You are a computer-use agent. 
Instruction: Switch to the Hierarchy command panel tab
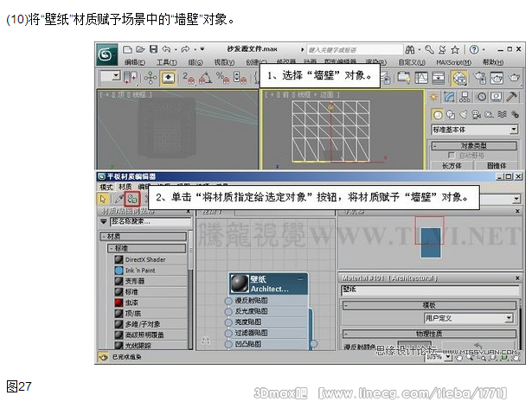pos(465,97)
